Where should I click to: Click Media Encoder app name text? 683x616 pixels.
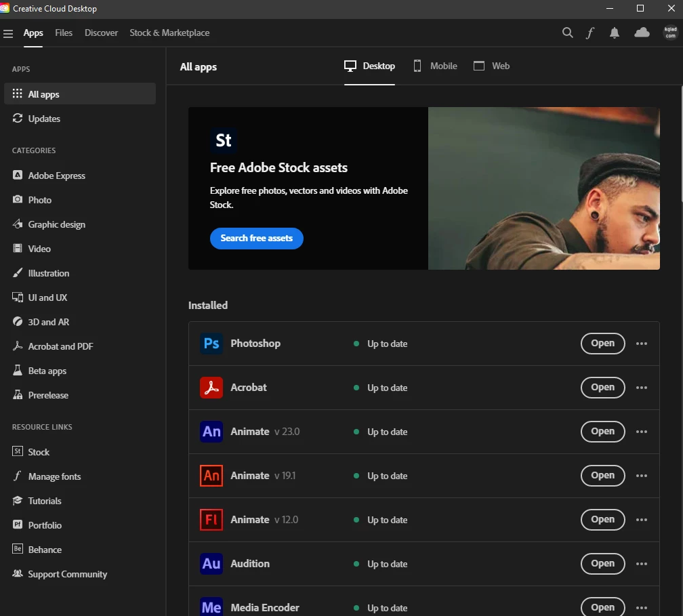tap(265, 608)
